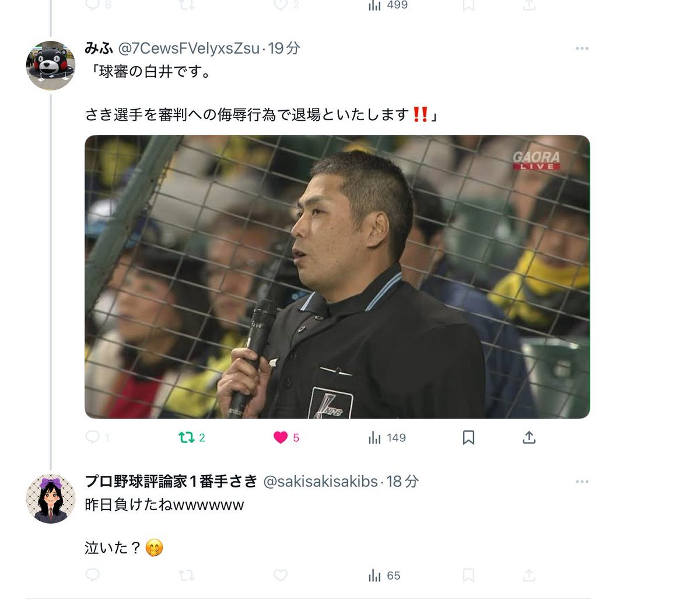Open the @7CewsFVelyxsZsu handle link
The width and height of the screenshot is (700, 606).
pyautogui.click(x=189, y=48)
